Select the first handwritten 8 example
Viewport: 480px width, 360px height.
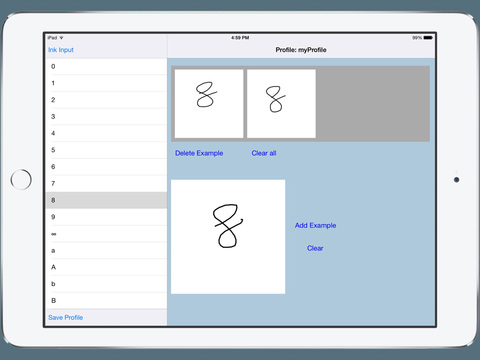(x=209, y=103)
